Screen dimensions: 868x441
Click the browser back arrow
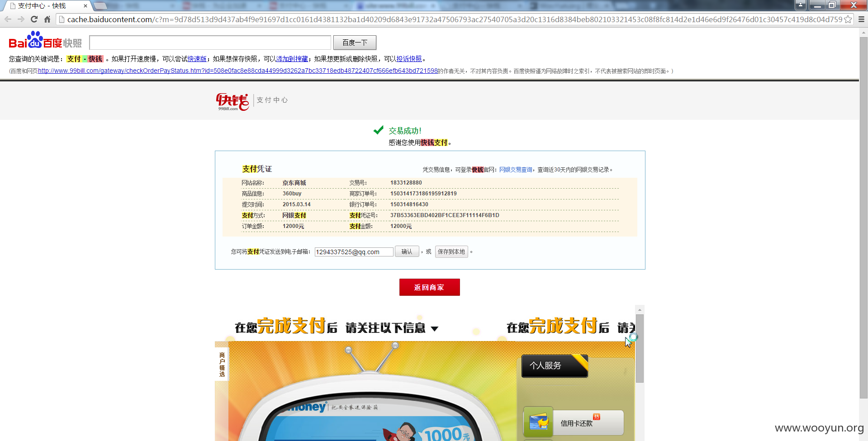[8, 19]
